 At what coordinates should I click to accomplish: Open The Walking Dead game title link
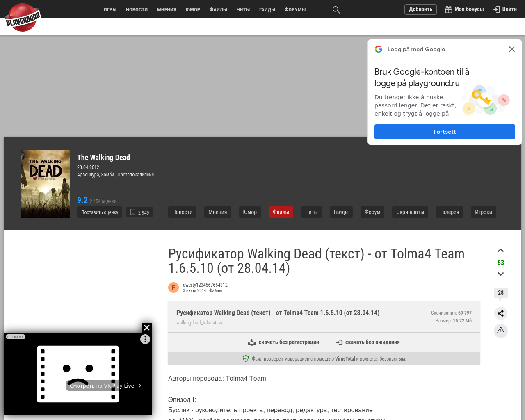point(103,157)
